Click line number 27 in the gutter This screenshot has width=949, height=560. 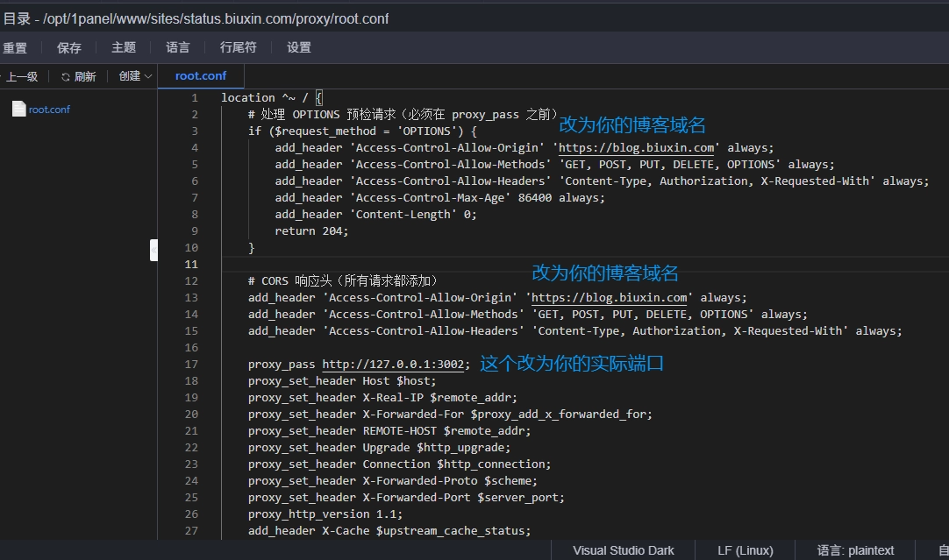191,530
